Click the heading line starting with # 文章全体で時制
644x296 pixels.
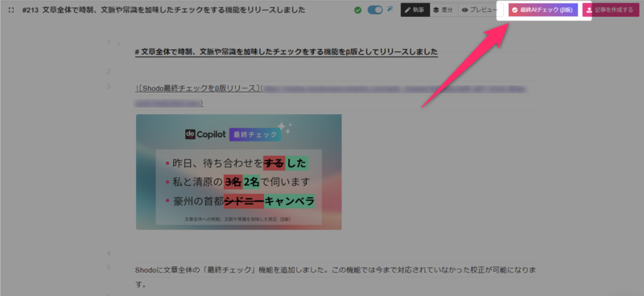click(x=287, y=52)
